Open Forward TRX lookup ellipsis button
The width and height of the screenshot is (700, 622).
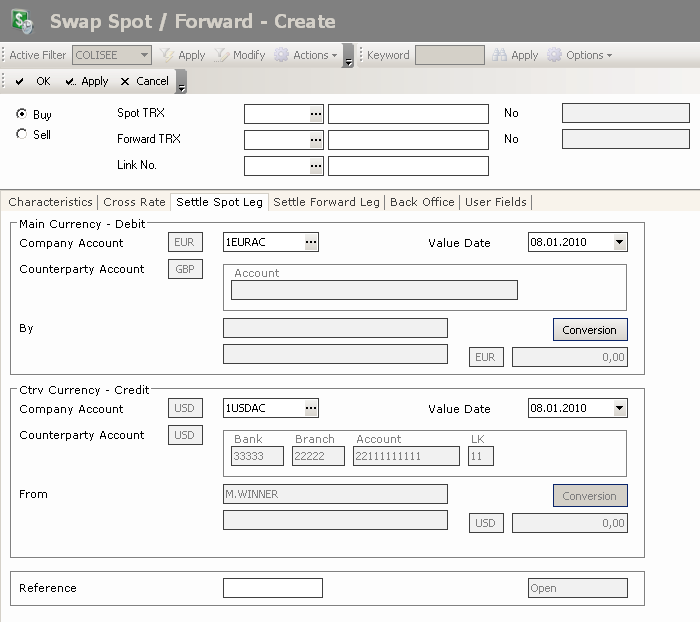coord(316,140)
